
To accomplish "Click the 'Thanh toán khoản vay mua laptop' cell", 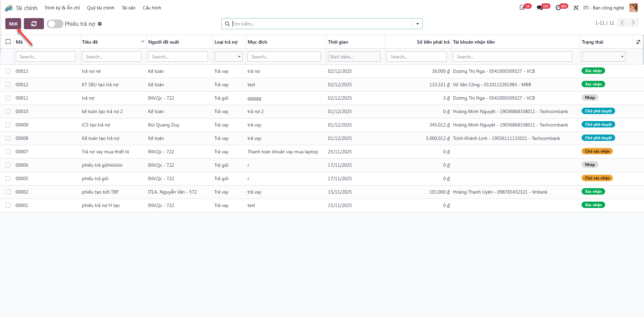I will click(x=283, y=152).
